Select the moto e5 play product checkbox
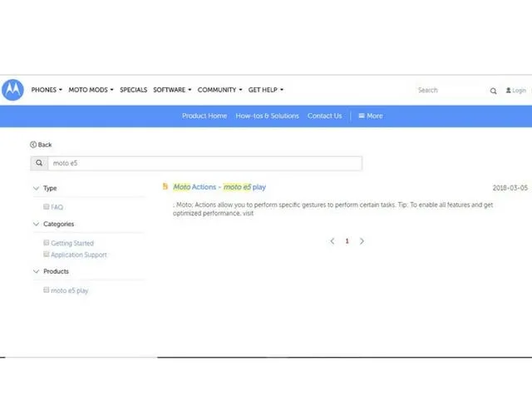 coord(47,290)
